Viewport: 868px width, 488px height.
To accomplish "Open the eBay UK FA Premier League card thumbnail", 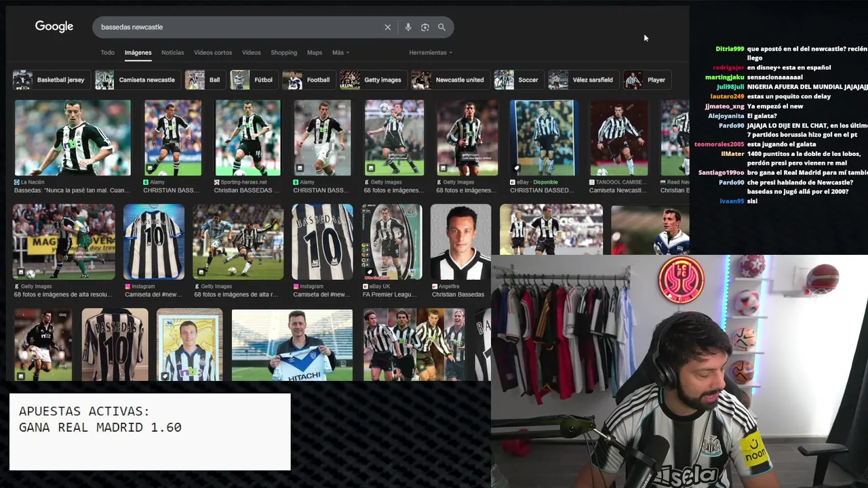I will pyautogui.click(x=392, y=242).
